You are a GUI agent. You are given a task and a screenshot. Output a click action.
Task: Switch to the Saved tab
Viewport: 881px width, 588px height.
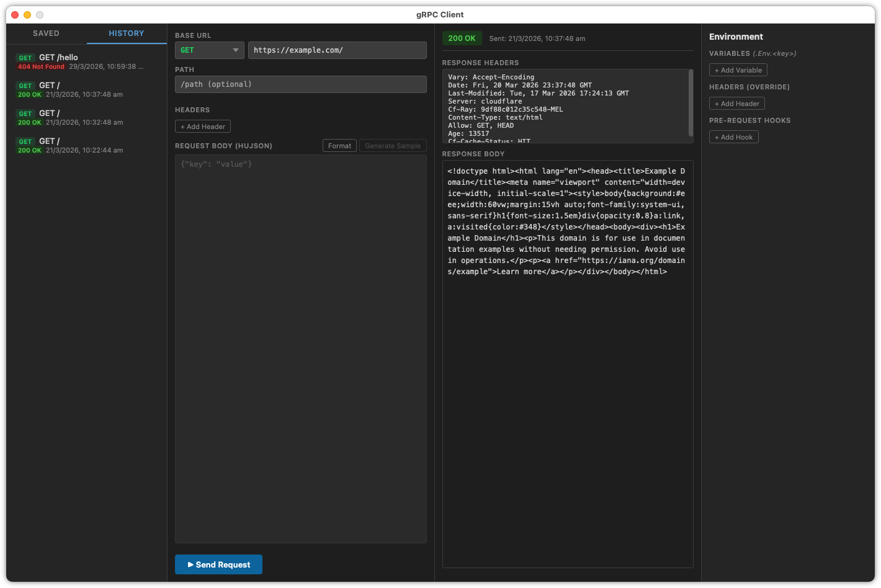pos(46,33)
